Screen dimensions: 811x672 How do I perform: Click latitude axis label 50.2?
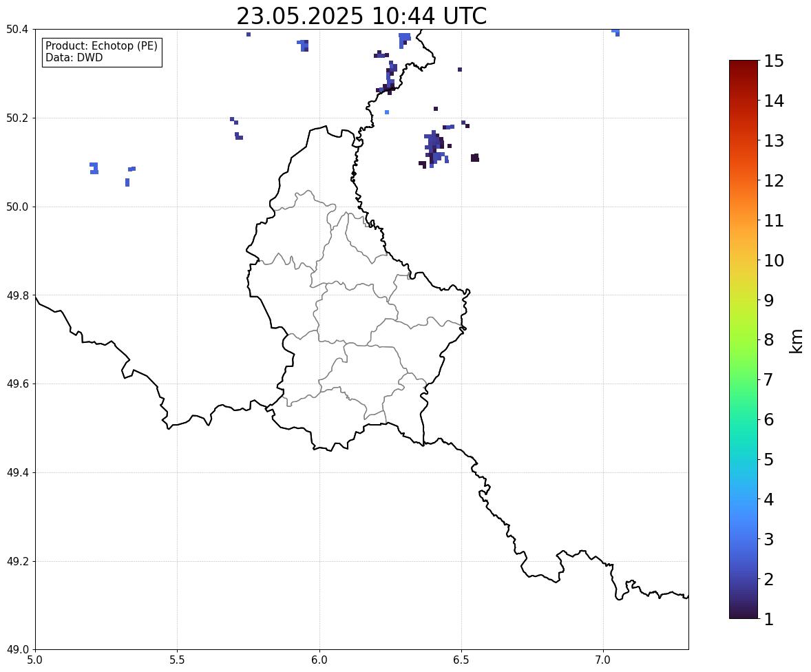coord(17,118)
